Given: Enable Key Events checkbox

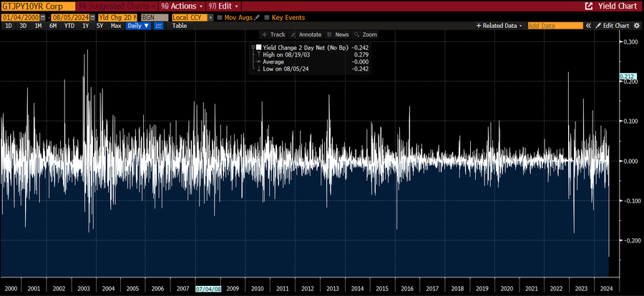Looking at the screenshot, I should point(267,18).
